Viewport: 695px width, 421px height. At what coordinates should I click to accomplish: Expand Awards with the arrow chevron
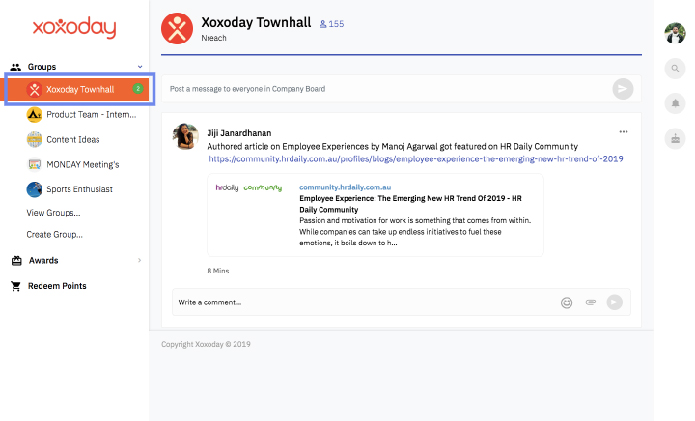(140, 260)
